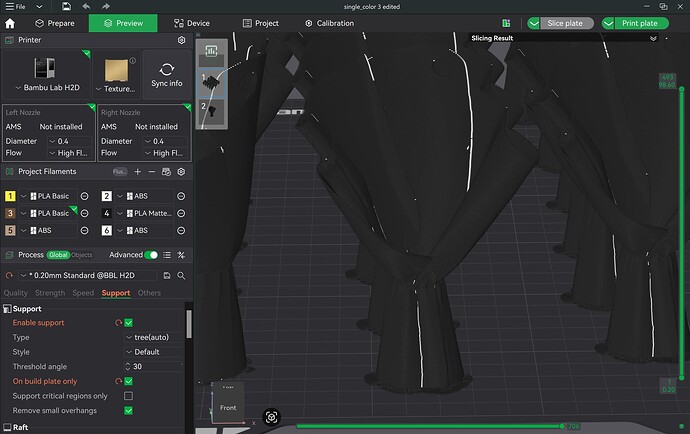Switch to Device tab

191,23
